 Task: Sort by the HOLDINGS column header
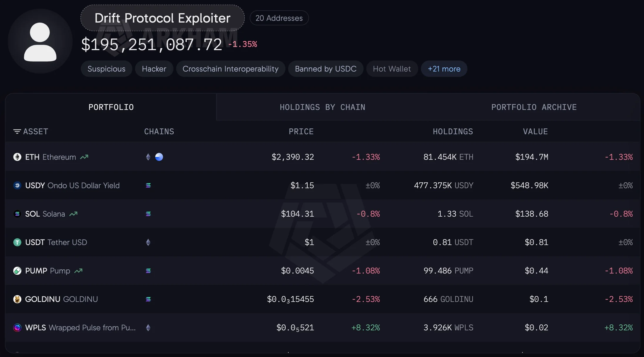pyautogui.click(x=453, y=132)
